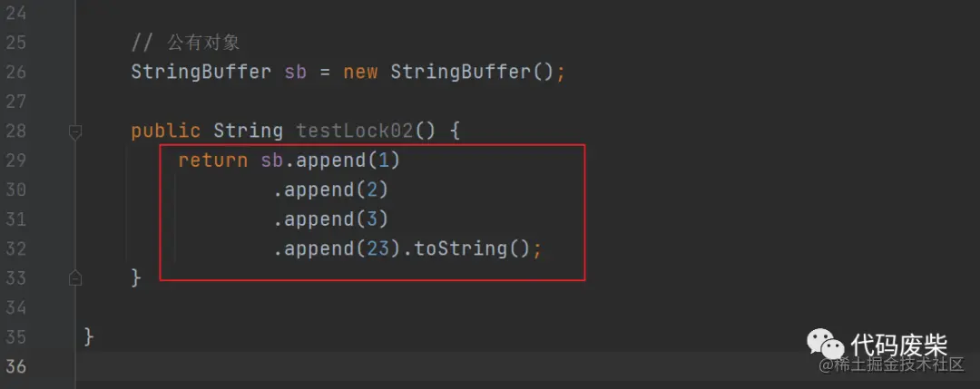Click line number 26 in gutter
The width and height of the screenshot is (980, 389).
(x=15, y=73)
